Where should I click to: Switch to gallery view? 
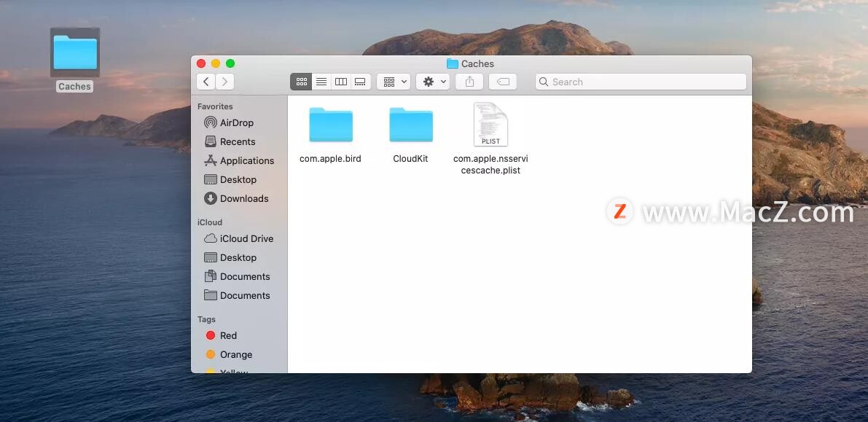360,82
